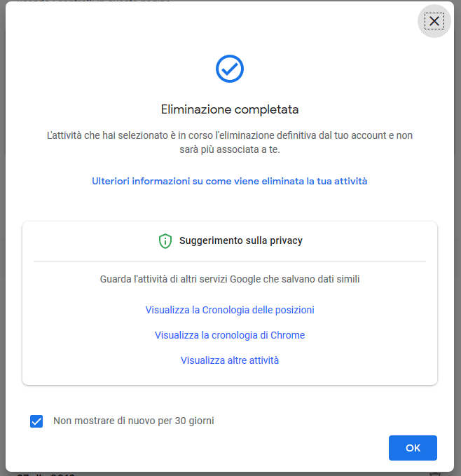This screenshot has width=461, height=476.
Task: Click 'Guarda l'attività di altri servizi Google' text
Action: point(229,279)
